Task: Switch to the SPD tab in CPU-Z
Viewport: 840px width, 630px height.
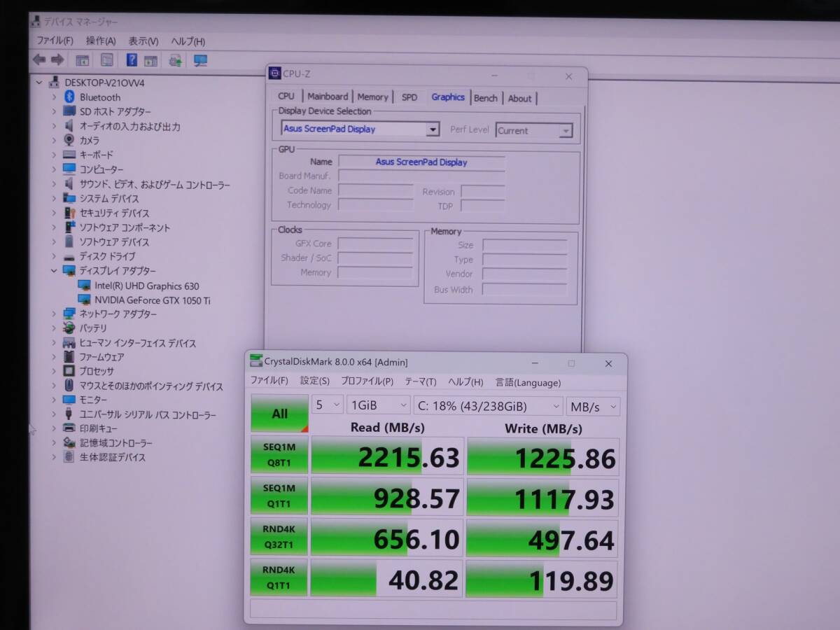Action: pyautogui.click(x=409, y=97)
